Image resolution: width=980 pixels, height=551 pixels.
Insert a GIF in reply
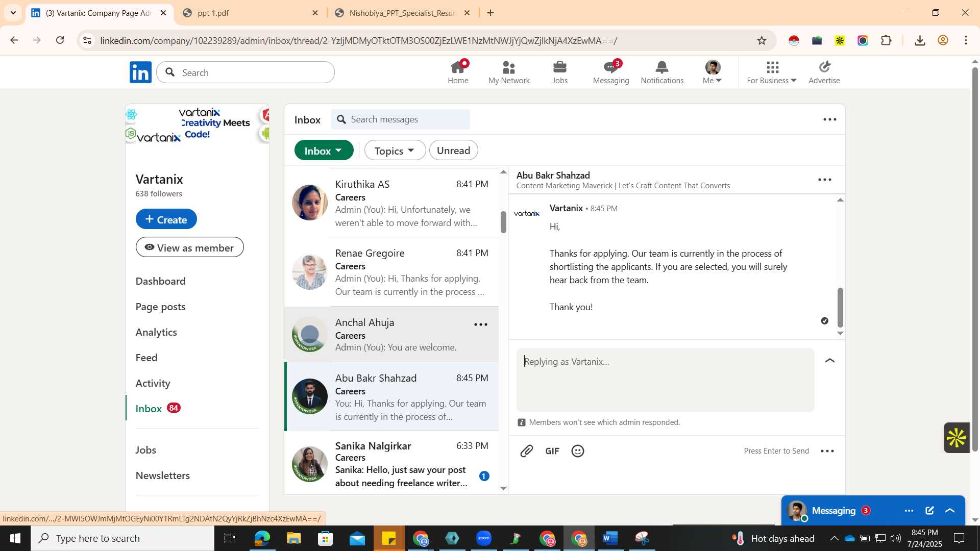(x=552, y=451)
